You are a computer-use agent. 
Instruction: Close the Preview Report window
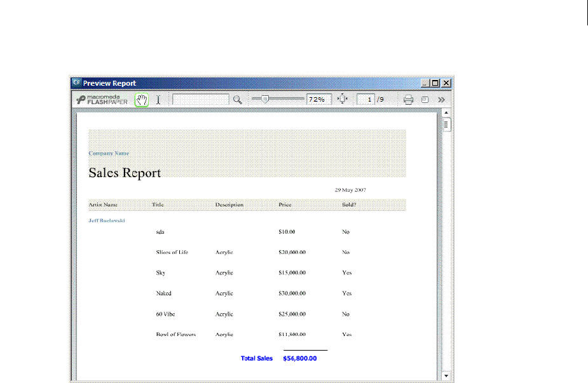click(x=446, y=83)
